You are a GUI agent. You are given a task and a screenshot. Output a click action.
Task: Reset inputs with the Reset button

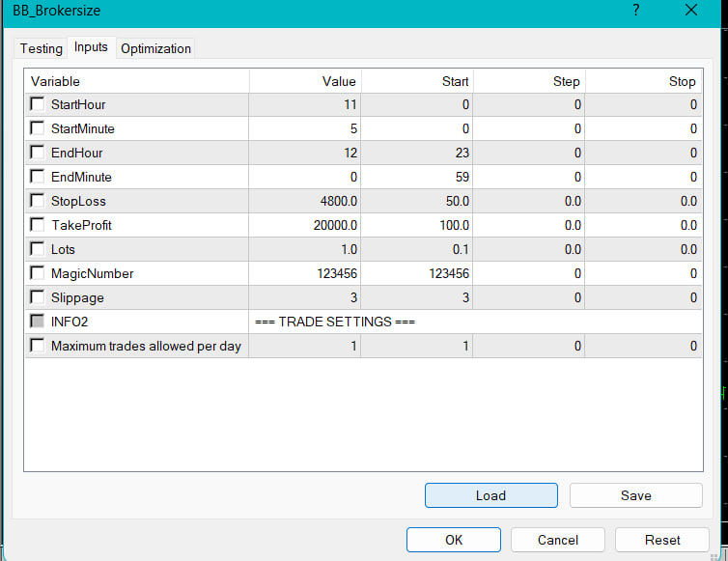click(661, 540)
